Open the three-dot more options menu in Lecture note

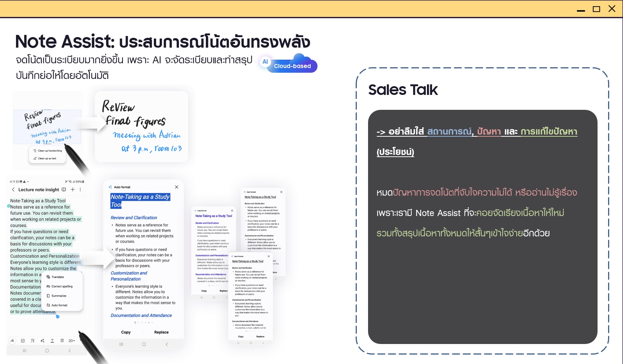click(x=80, y=189)
